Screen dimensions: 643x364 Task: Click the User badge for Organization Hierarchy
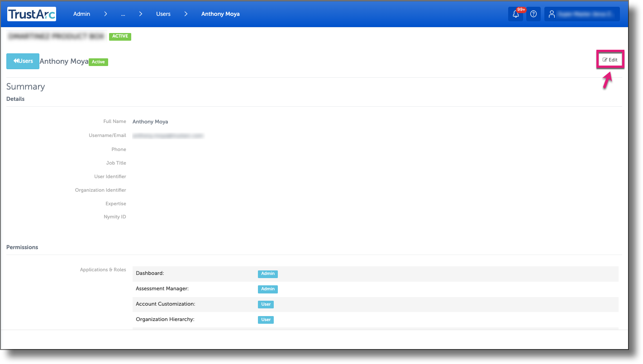point(266,320)
